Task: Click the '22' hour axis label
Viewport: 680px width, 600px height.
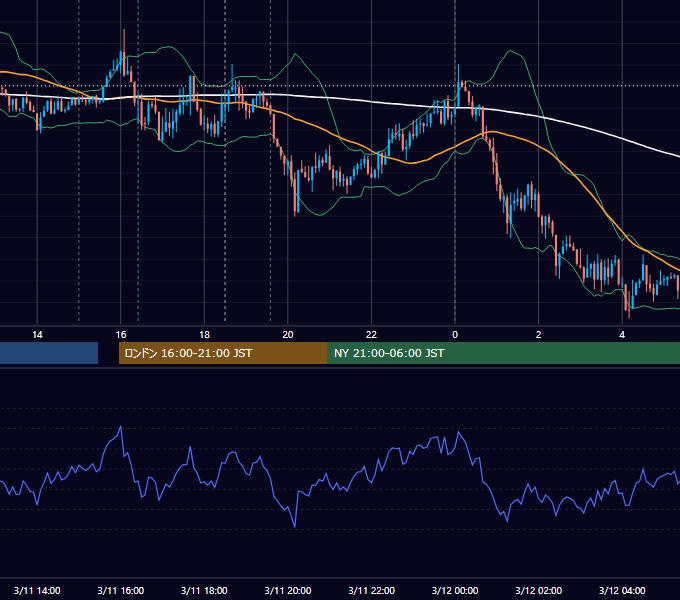Action: pos(371,335)
